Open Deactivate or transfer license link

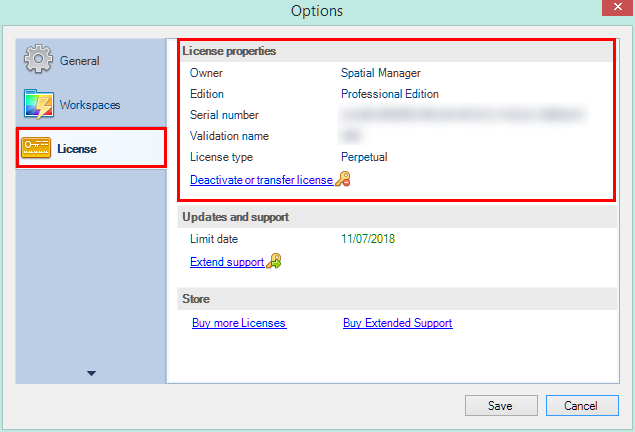click(x=261, y=180)
